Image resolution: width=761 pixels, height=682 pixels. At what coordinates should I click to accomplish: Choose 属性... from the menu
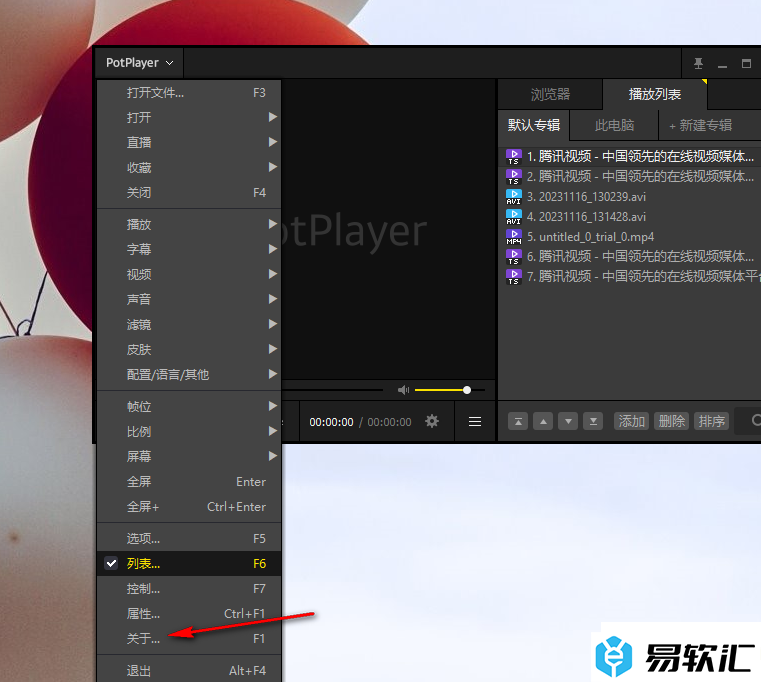click(x=189, y=614)
